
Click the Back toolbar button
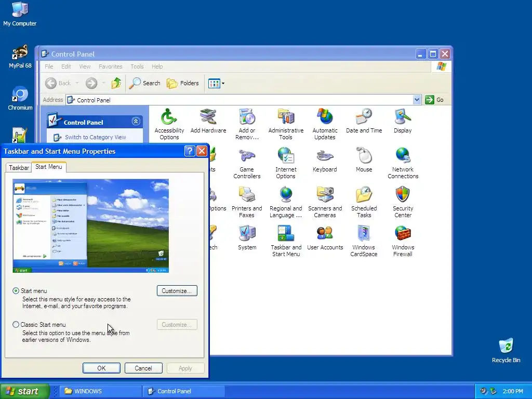(x=58, y=83)
